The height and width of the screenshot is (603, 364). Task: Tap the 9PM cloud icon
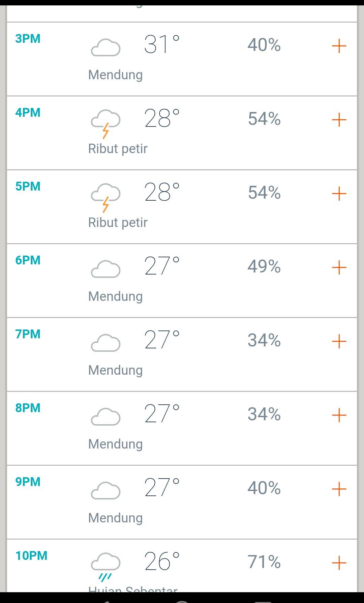105,490
